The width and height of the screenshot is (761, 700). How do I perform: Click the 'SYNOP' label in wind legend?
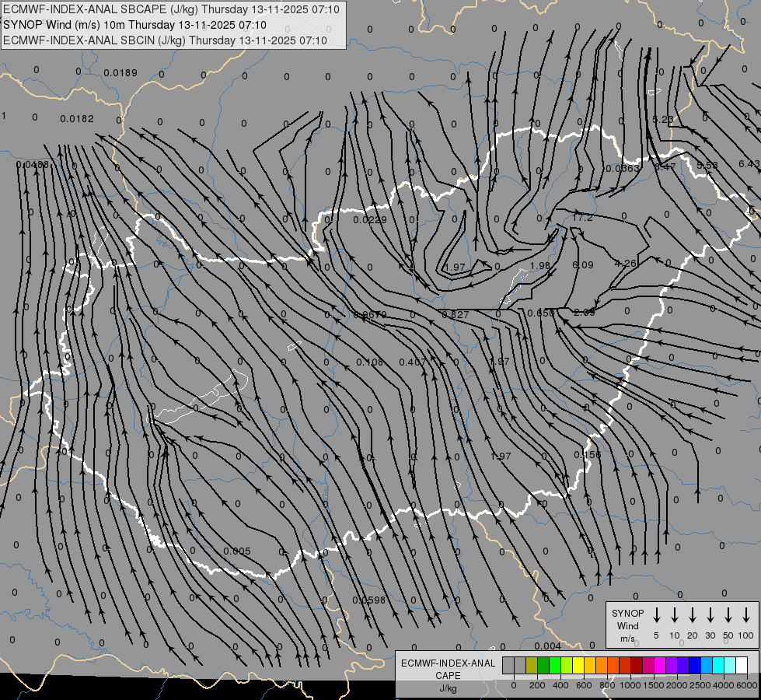point(627,613)
